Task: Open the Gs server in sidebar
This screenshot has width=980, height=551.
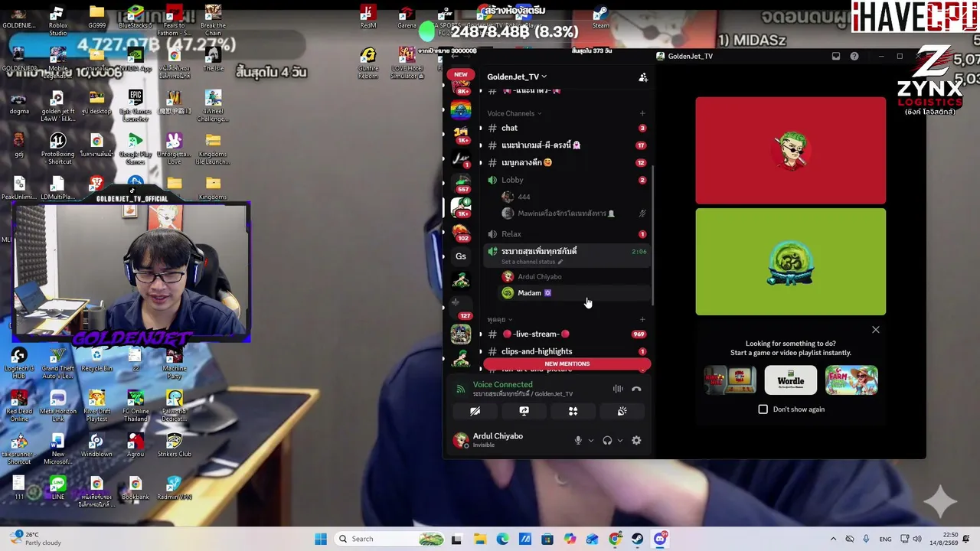Action: (461, 256)
